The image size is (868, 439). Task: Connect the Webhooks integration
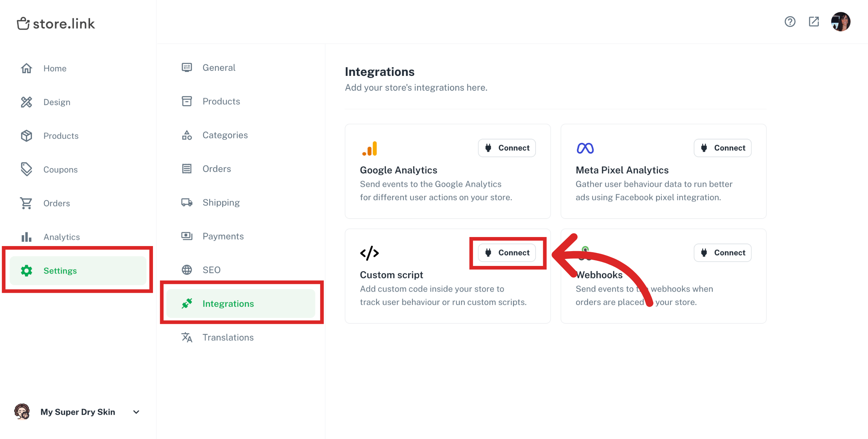722,253
